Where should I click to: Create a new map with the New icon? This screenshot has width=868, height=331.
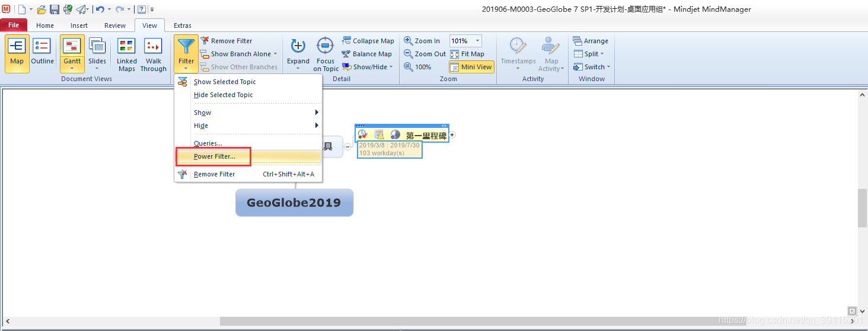[x=22, y=9]
